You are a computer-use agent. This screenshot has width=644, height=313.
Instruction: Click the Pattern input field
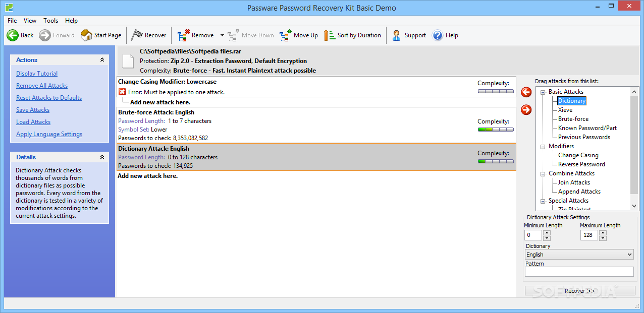(x=579, y=272)
